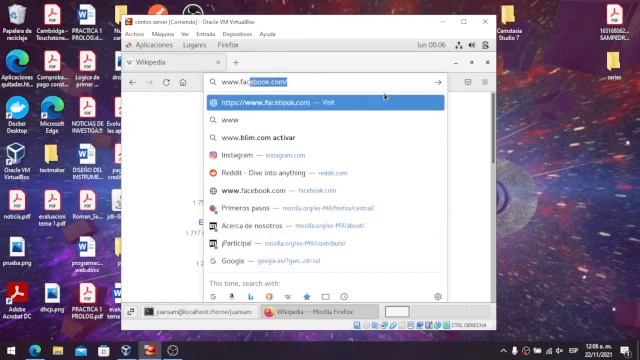This screenshot has width=640, height=360.
Task: Open Mail app from taskbar
Action: pos(81,351)
